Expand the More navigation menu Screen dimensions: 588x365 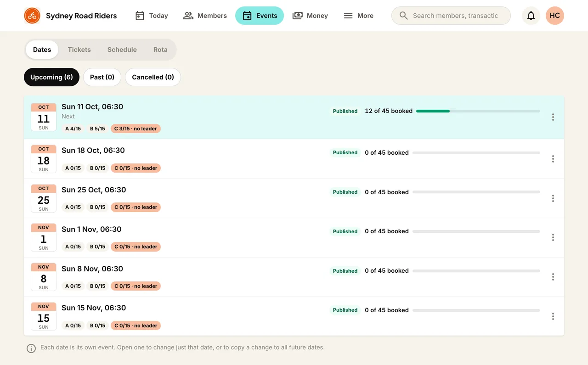pos(359,16)
